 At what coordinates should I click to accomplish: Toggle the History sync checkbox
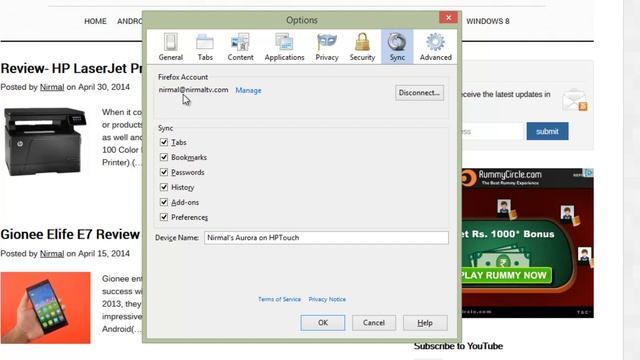click(x=164, y=187)
